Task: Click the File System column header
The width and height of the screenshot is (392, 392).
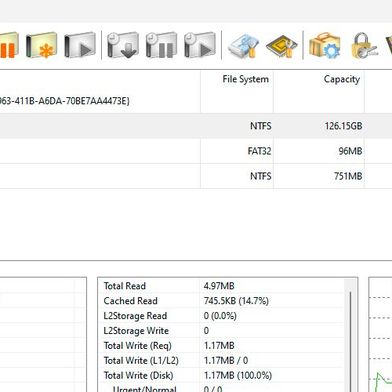Action: pos(245,79)
